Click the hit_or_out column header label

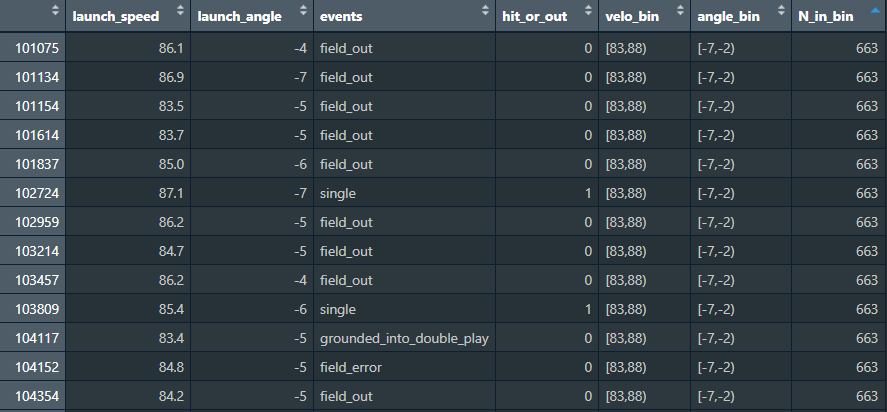535,17
